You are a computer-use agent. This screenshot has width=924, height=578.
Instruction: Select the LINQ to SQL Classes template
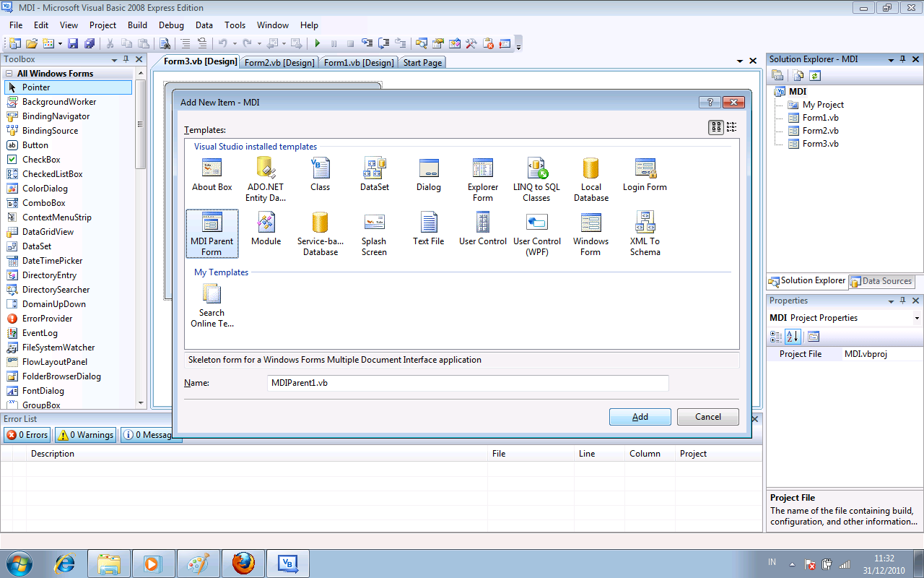click(536, 180)
